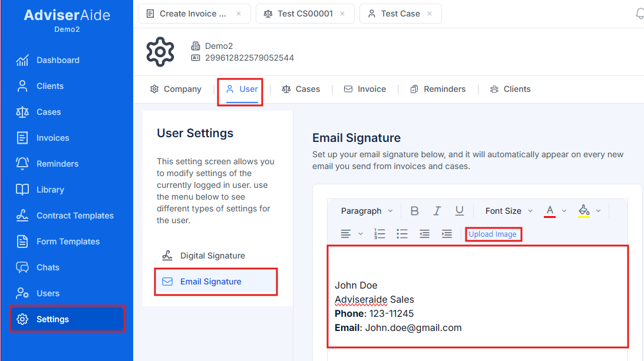644x361 pixels.
Task: Click the increase indent icon
Action: (x=447, y=234)
